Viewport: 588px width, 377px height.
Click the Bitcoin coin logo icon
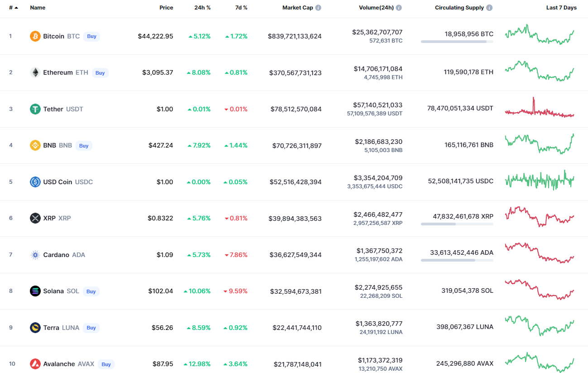click(35, 36)
